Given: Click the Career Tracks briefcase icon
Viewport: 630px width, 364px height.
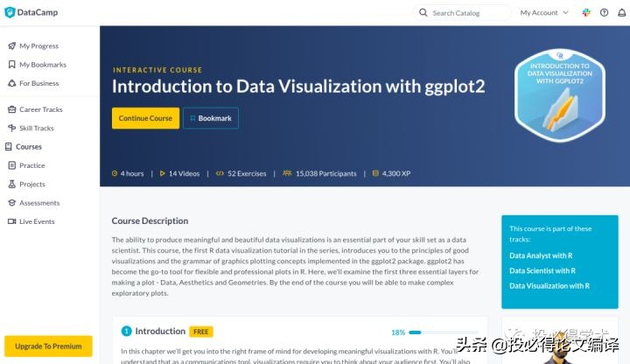Looking at the screenshot, I should (11, 110).
